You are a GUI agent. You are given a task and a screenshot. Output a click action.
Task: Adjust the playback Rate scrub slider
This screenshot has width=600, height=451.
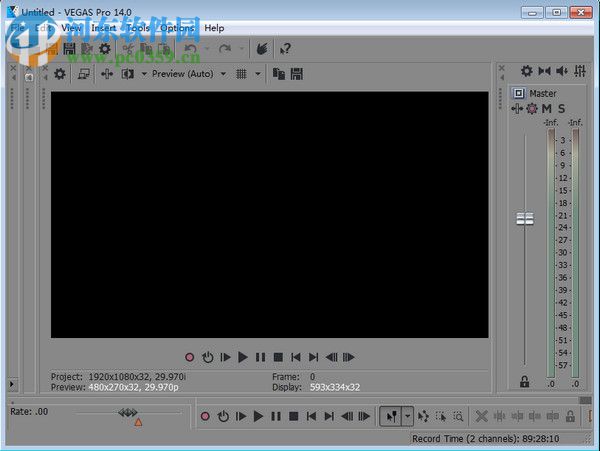coord(128,413)
